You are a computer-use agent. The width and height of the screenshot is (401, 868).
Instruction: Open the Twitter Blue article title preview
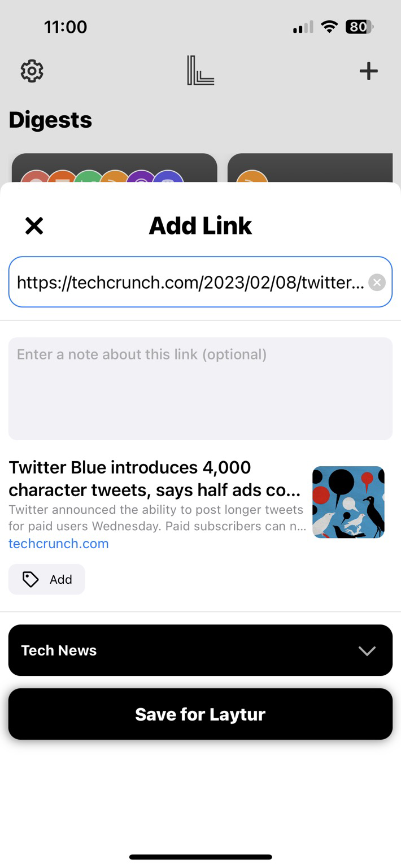(155, 478)
